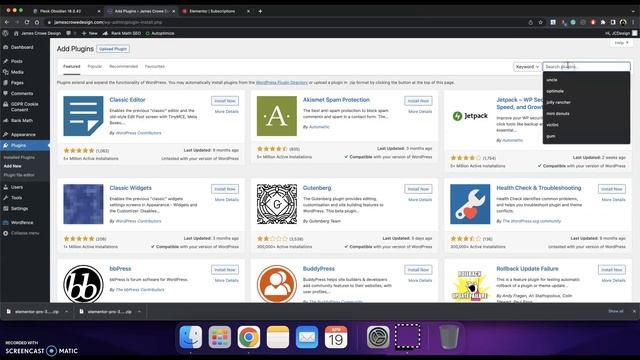Open the Chrome profile avatar

623,22
